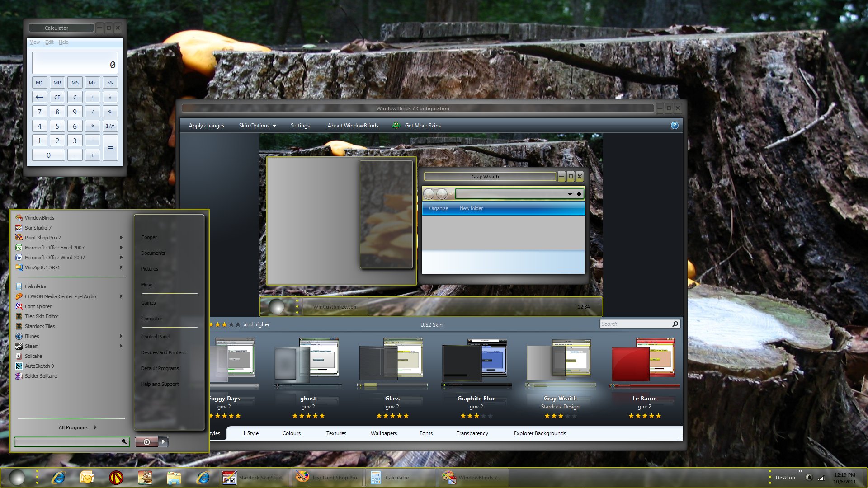Open SkinStudio 7 in the Start menu
This screenshot has width=868, height=488.
point(38,228)
